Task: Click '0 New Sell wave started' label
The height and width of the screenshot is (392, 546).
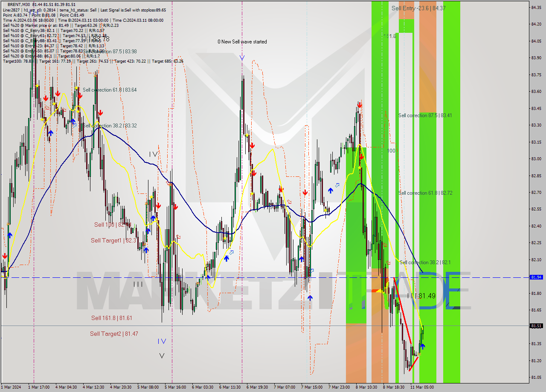Action: click(242, 42)
